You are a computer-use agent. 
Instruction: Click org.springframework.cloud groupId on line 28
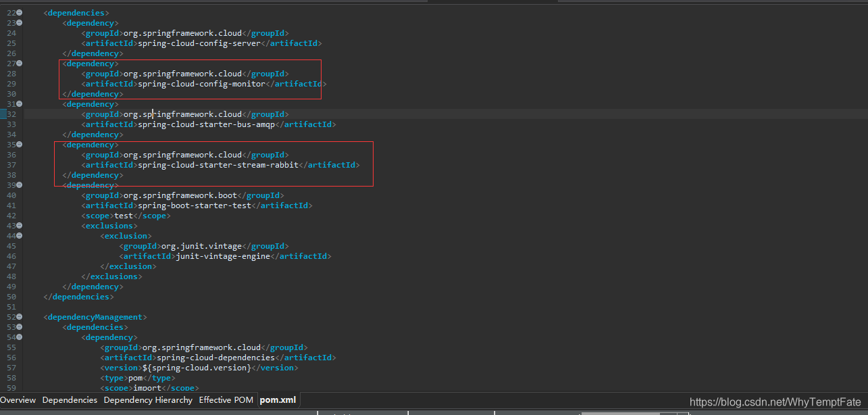point(182,74)
